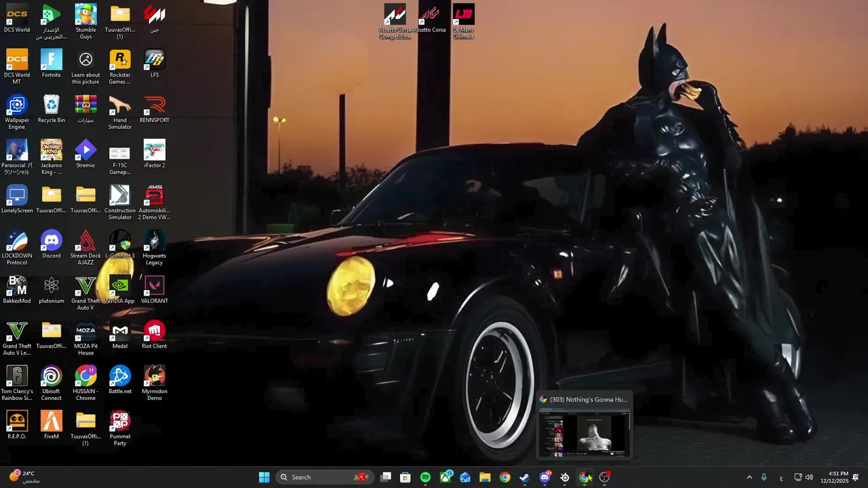Select the Myrmidon Demo icon
This screenshot has width=868, height=488.
tap(155, 383)
